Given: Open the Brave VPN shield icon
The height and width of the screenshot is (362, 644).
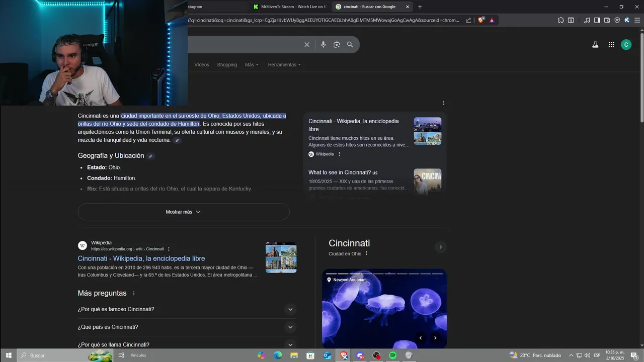Looking at the screenshot, I should pos(617,20).
